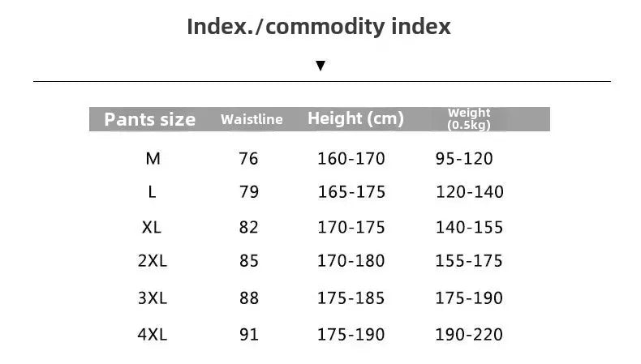The image size is (641, 364).
Task: Select the L size row label
Action: [152, 192]
